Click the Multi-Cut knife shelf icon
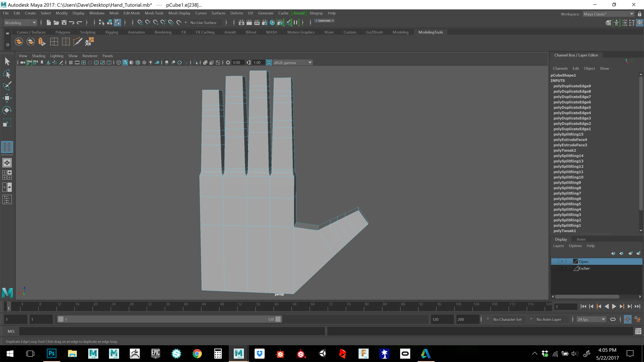This screenshot has height=362, width=644. [77, 42]
